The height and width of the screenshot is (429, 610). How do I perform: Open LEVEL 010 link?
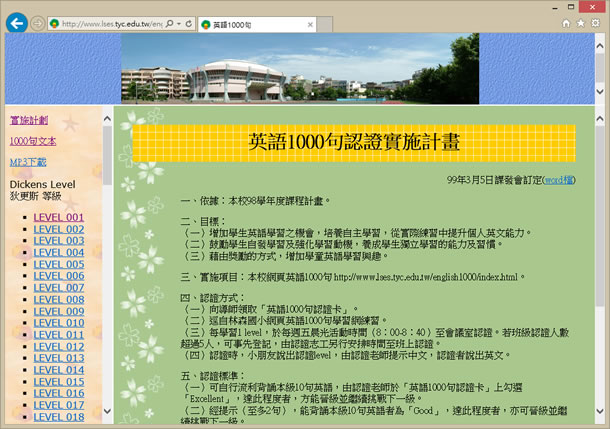click(x=59, y=323)
